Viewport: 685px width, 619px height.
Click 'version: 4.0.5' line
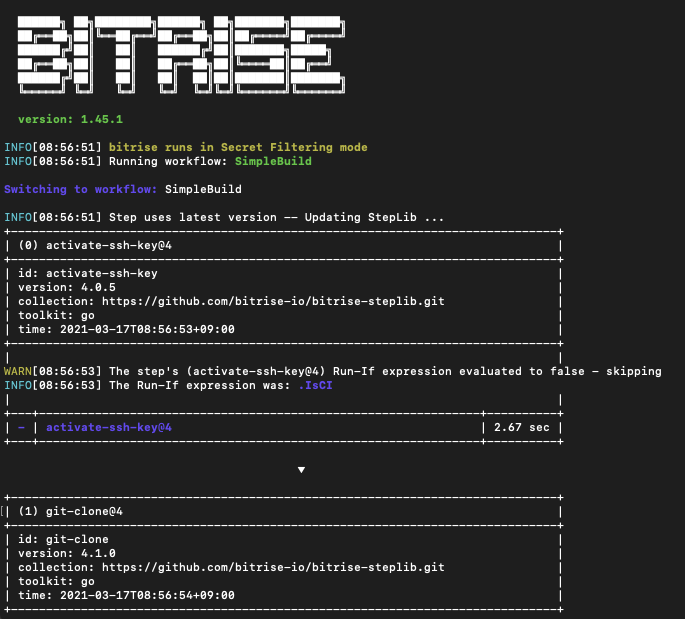pyautogui.click(x=67, y=287)
